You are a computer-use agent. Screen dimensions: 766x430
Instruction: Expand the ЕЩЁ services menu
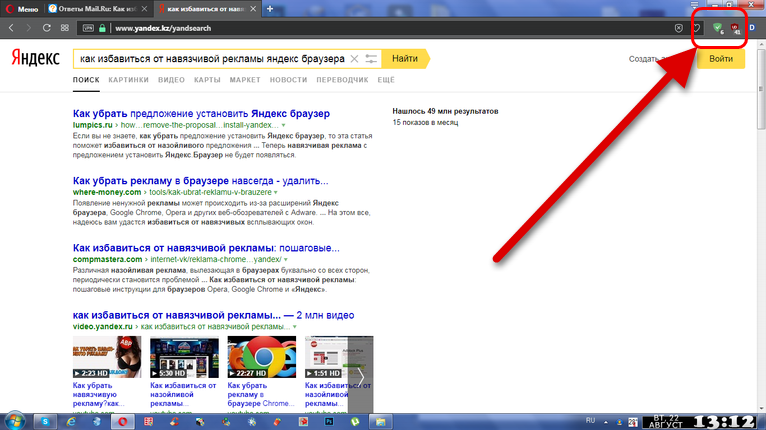click(386, 80)
